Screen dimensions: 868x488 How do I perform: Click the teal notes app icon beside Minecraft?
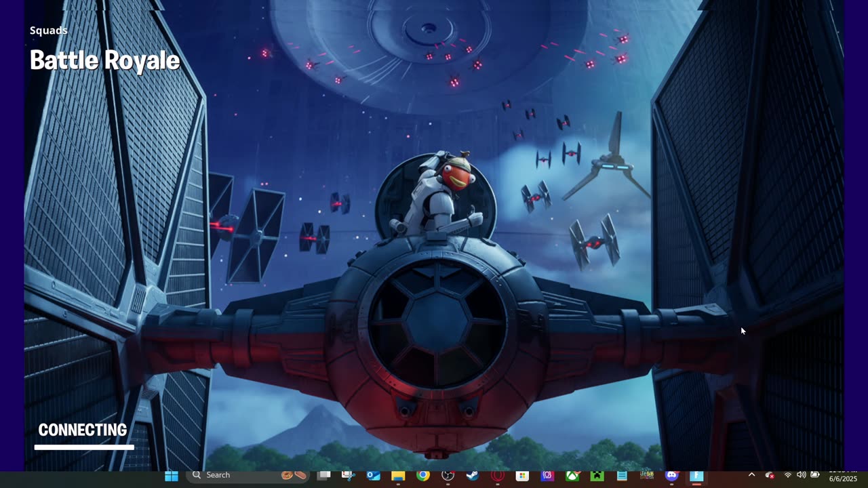621,476
